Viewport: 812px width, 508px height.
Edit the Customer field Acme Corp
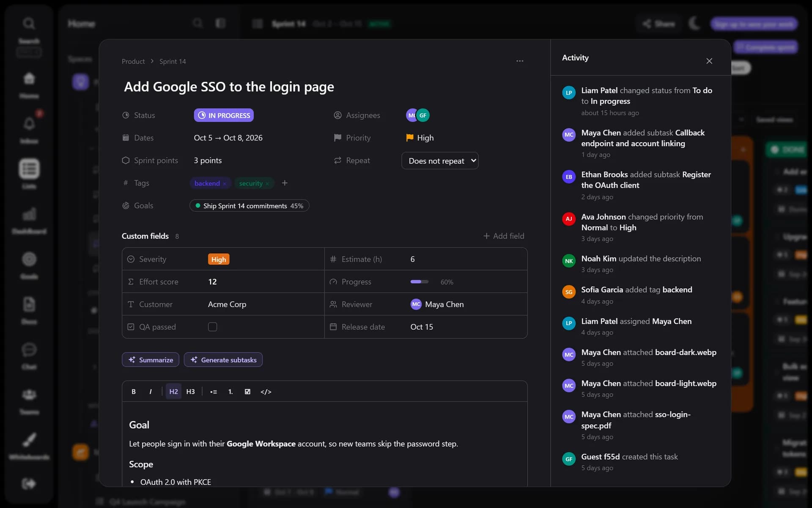pyautogui.click(x=227, y=304)
